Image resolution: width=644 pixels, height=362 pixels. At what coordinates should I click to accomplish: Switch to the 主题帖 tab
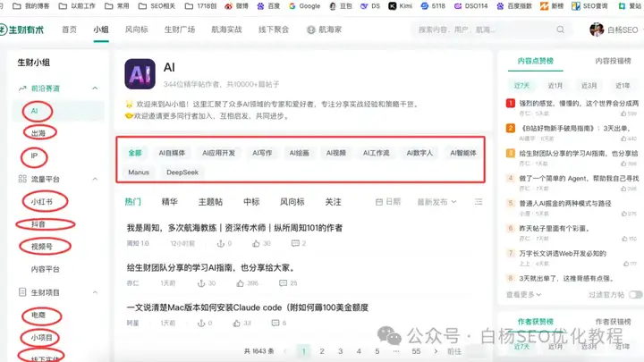(210, 201)
